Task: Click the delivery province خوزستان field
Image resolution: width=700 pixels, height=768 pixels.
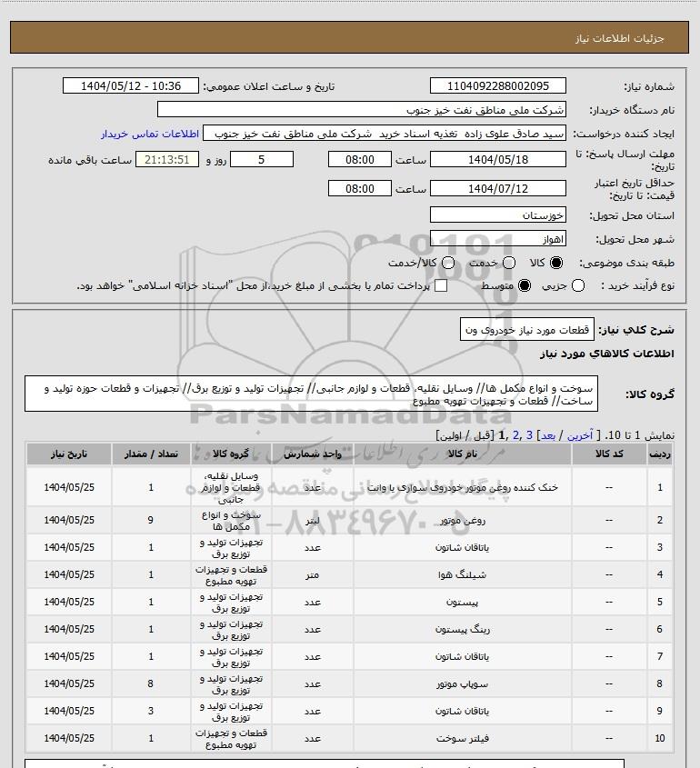Action: click(x=497, y=215)
